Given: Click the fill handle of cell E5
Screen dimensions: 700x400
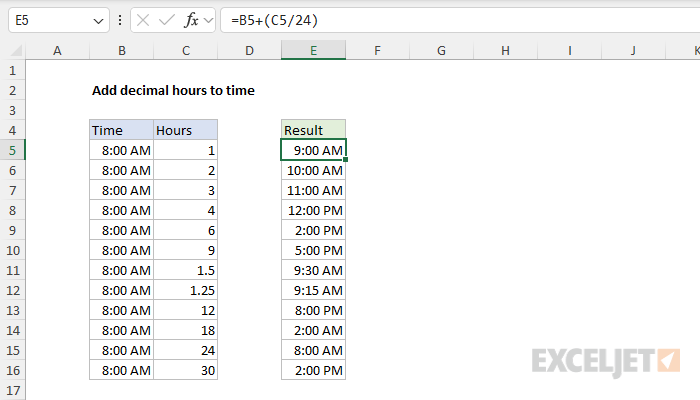Looking at the screenshot, I should click(x=346, y=159).
